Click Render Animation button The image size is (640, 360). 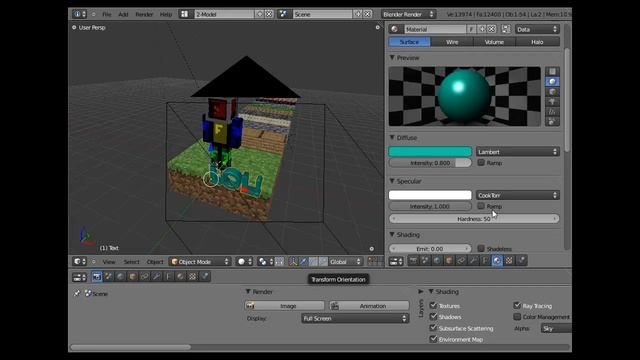(369, 306)
